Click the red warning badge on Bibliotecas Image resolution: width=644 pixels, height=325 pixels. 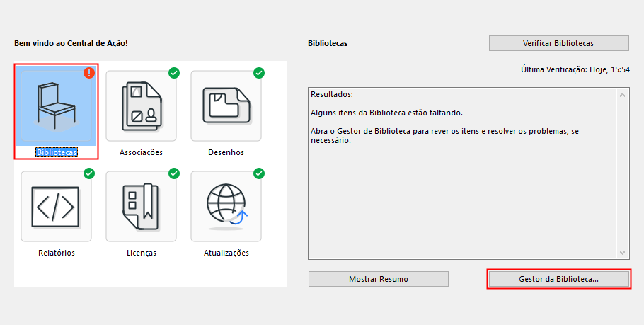tap(89, 73)
